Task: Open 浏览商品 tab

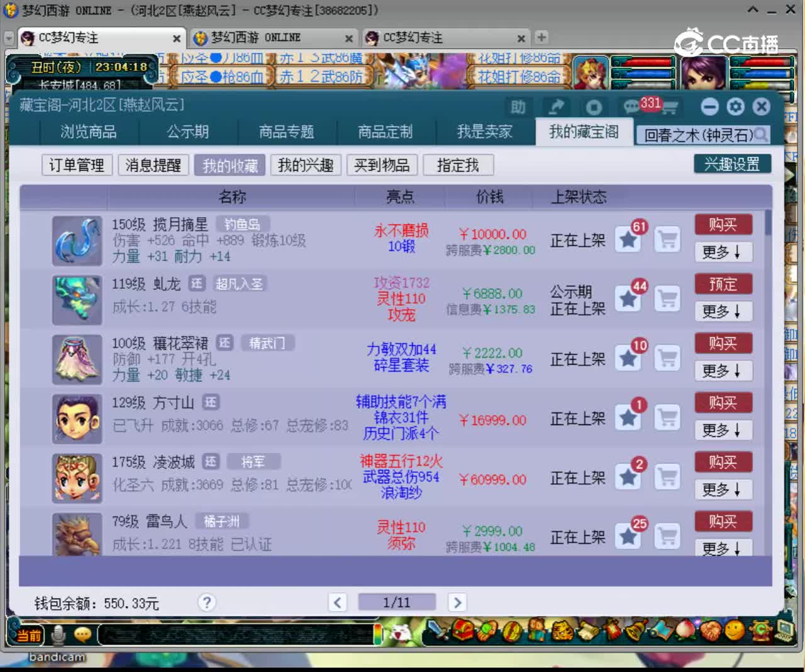Action: point(89,132)
